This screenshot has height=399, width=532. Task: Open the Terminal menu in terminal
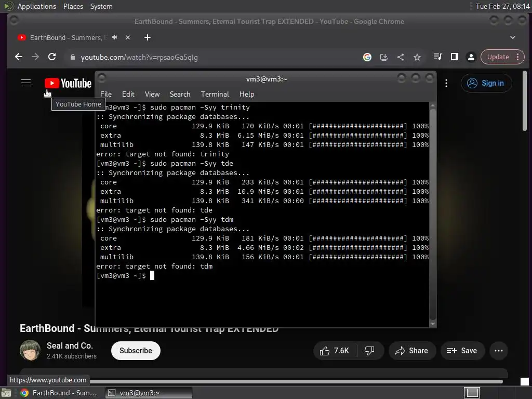(215, 94)
